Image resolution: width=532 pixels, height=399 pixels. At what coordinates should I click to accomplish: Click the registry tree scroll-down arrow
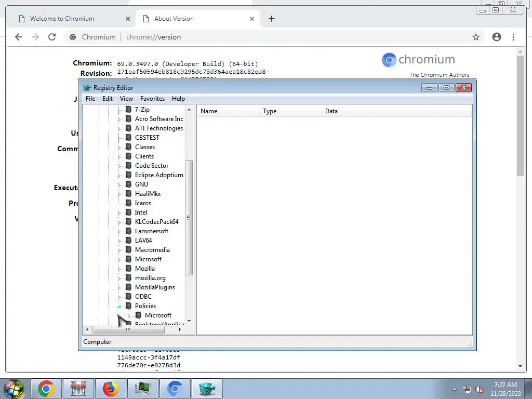189,321
